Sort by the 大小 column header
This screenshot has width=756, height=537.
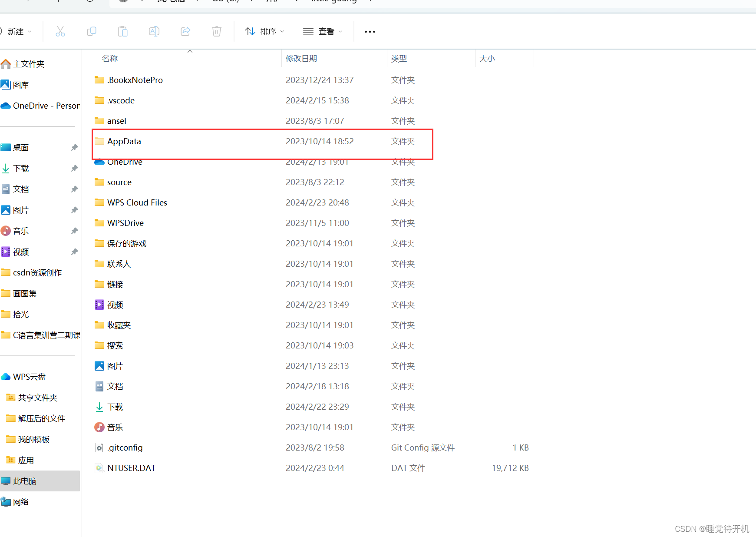487,59
